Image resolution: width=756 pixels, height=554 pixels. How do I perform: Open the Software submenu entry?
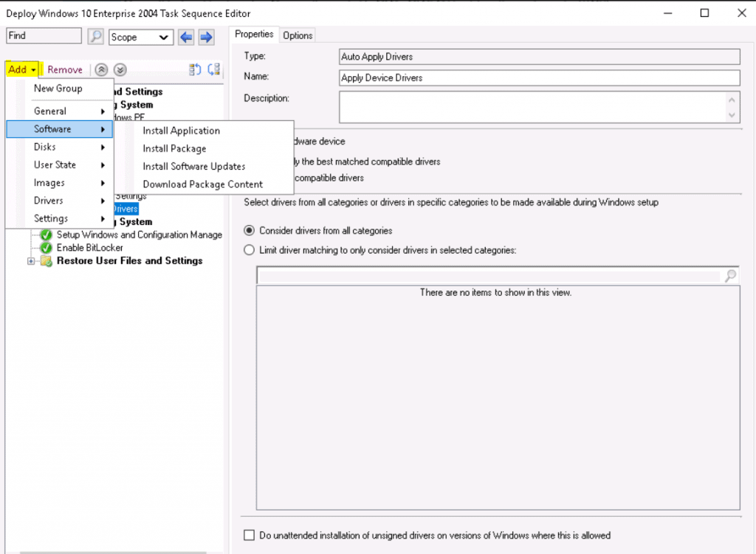point(60,129)
